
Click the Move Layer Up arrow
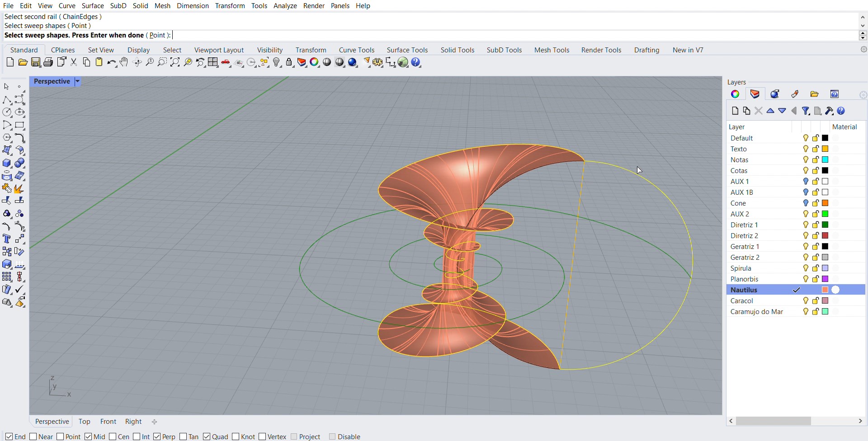click(x=770, y=111)
